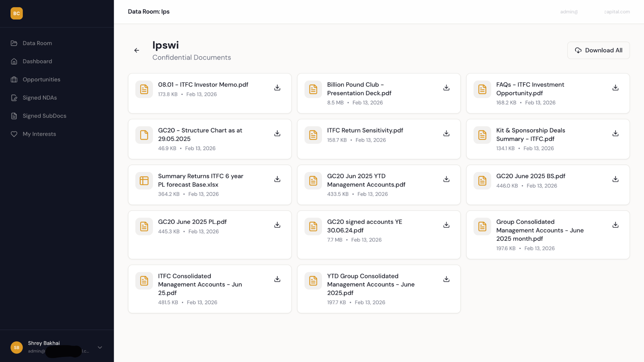The height and width of the screenshot is (362, 644).
Task: Download Billion Pound Club Presentation Deck
Action: coord(446,88)
